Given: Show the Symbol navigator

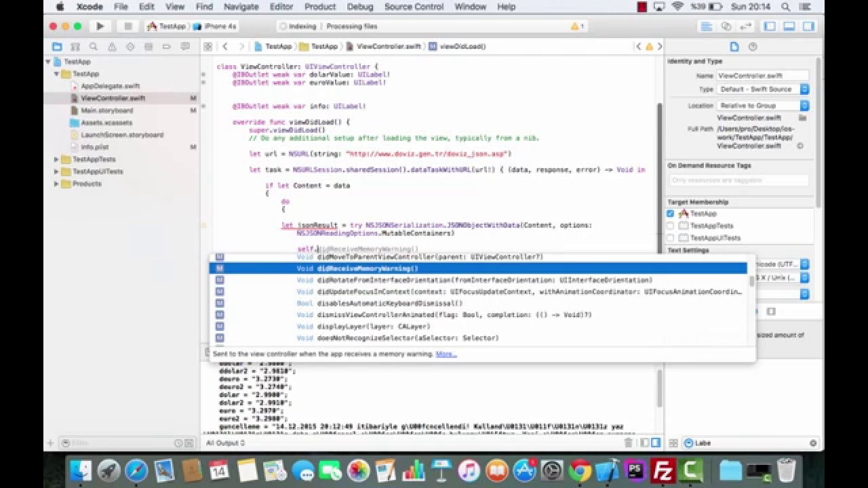Looking at the screenshot, I should tap(75, 47).
